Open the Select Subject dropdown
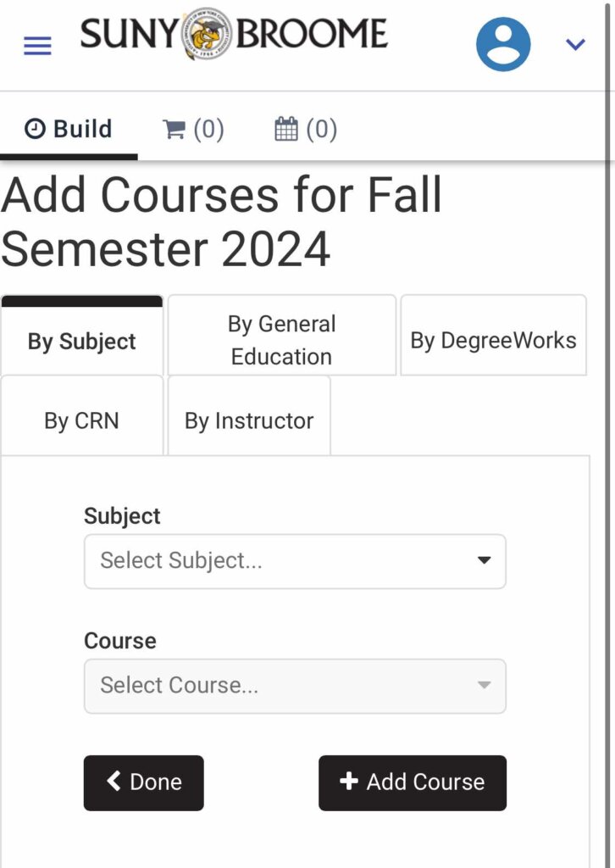The image size is (615, 868). click(x=295, y=561)
